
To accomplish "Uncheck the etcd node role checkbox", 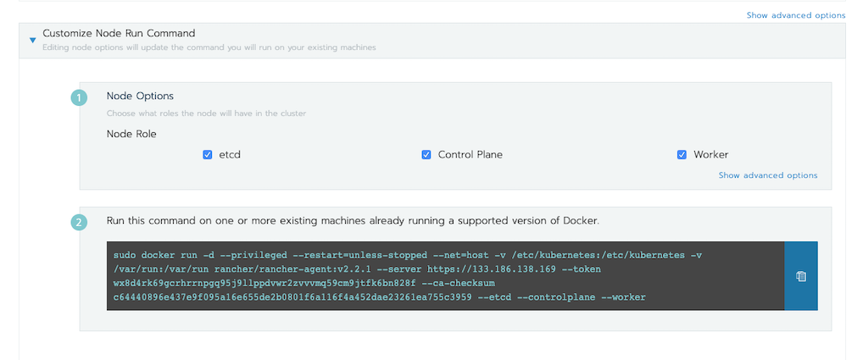I will coord(208,155).
